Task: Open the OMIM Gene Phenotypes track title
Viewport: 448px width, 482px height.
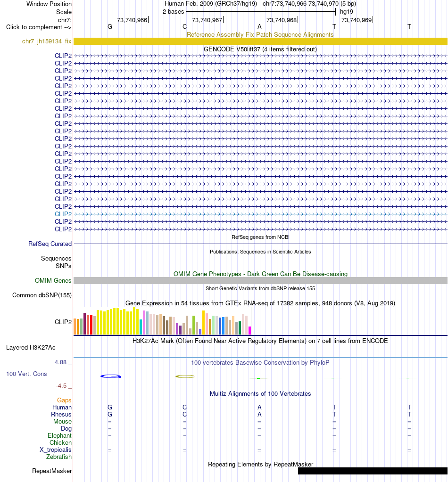Action: (x=260, y=274)
